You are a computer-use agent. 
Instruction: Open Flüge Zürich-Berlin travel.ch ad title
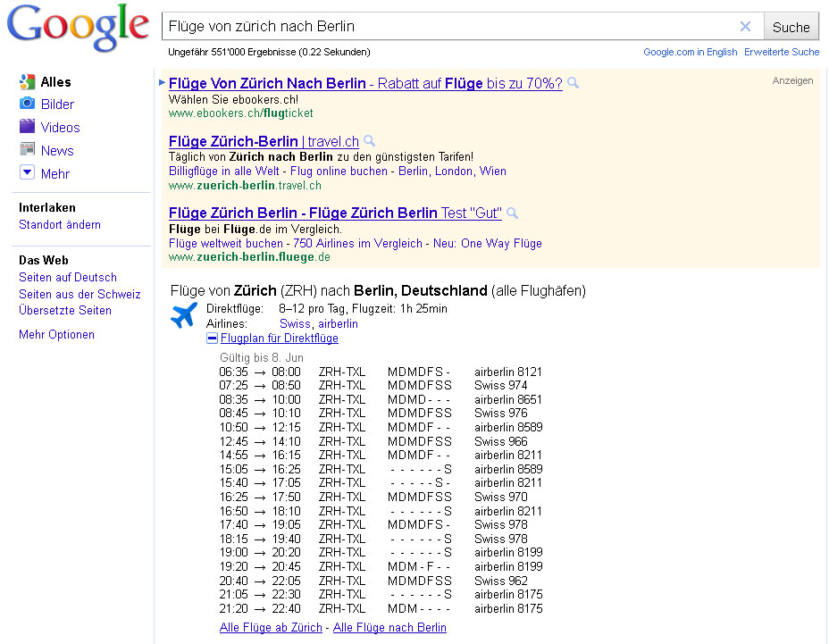coord(264,142)
